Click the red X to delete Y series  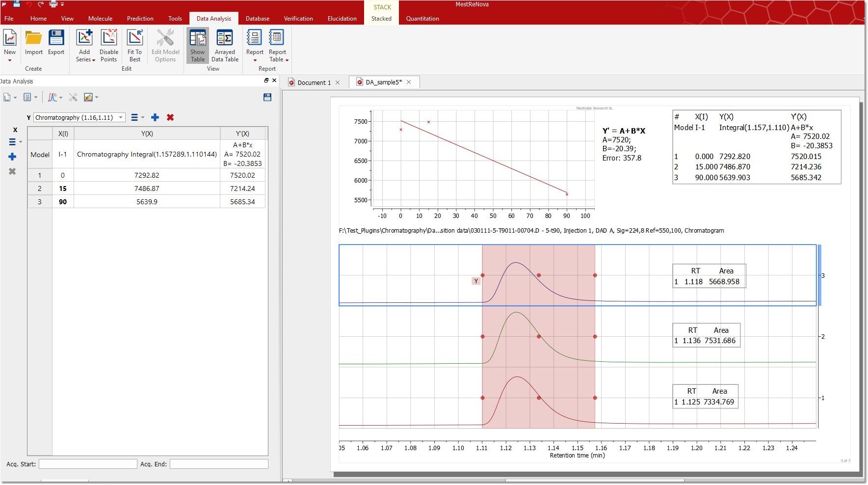click(170, 117)
